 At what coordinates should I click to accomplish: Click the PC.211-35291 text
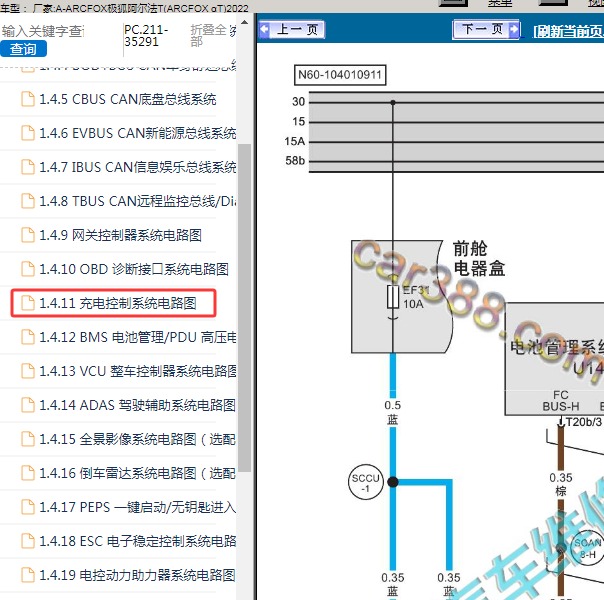pos(146,35)
